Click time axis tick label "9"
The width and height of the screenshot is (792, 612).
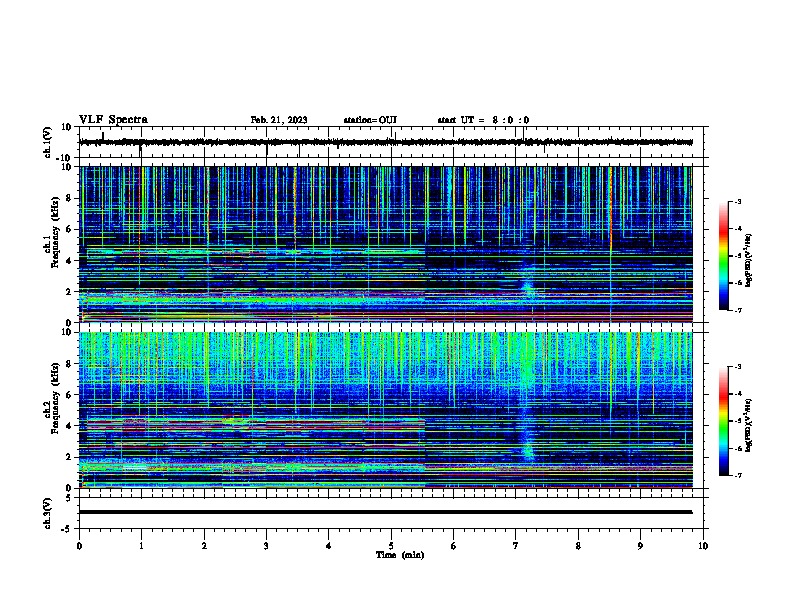tap(640, 546)
